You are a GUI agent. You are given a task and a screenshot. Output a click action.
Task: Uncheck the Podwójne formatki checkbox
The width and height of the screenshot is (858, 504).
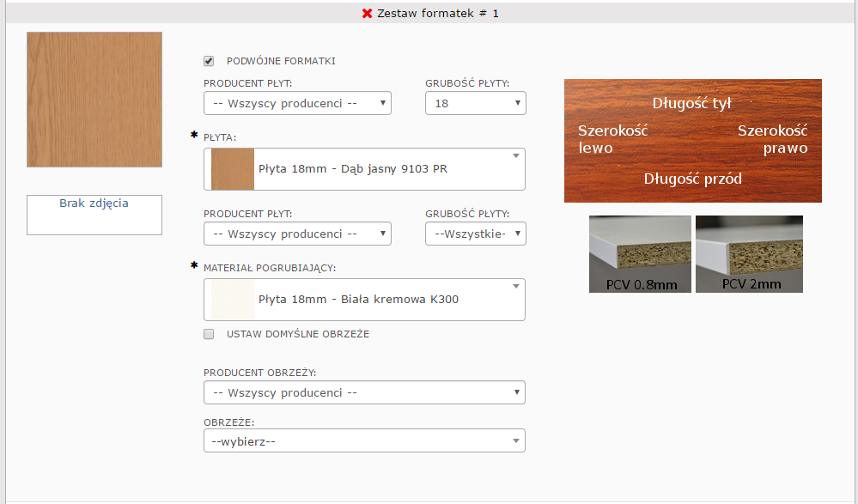coord(209,61)
